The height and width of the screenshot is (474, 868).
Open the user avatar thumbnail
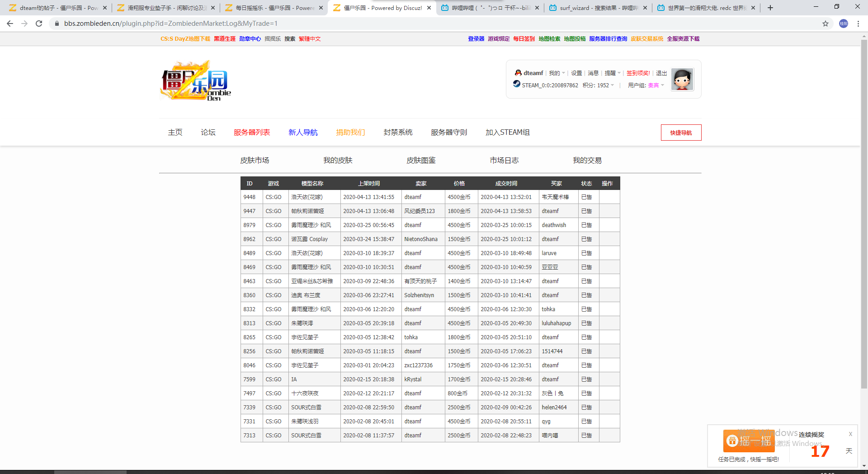682,80
